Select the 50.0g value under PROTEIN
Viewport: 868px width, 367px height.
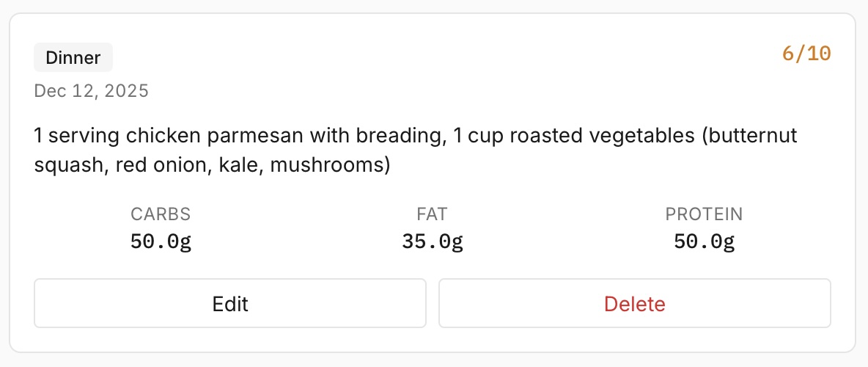coord(704,241)
